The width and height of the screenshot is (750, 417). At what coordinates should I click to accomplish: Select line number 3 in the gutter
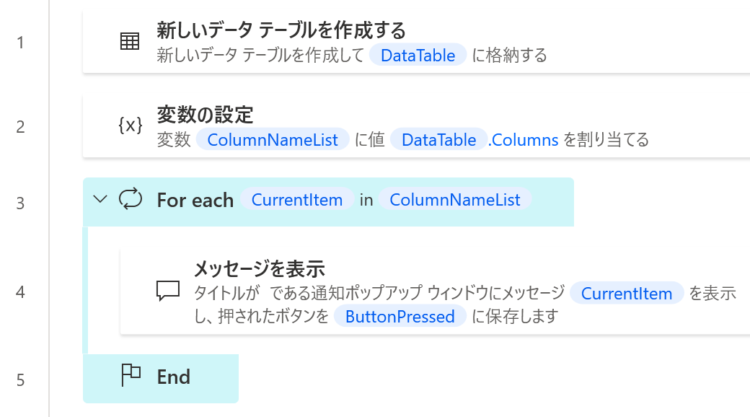pos(21,203)
